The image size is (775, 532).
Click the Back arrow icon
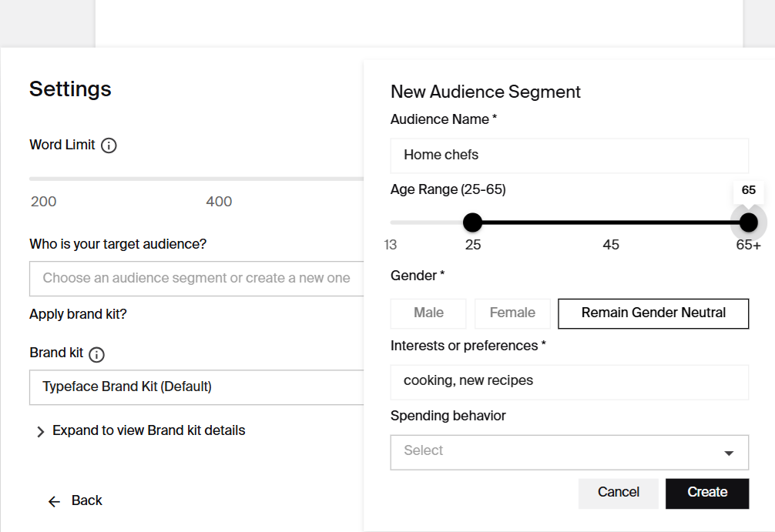pyautogui.click(x=54, y=501)
